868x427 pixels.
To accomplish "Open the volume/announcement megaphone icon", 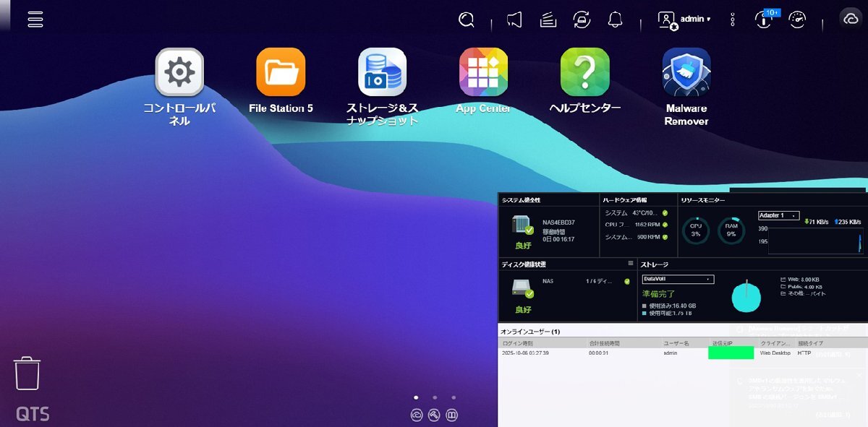I will pos(514,20).
